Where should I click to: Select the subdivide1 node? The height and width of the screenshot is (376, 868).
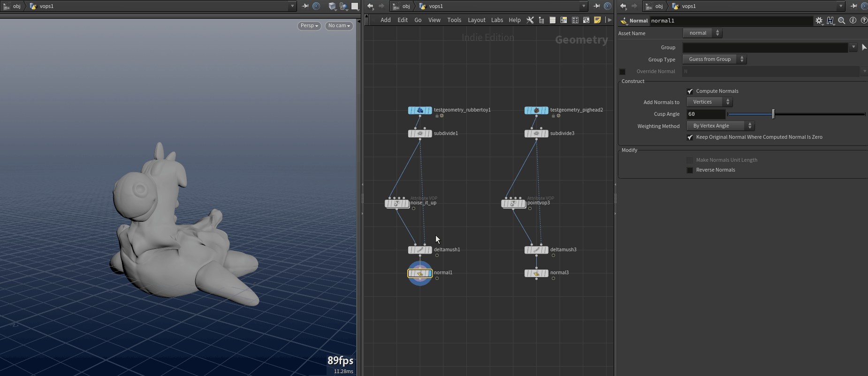point(420,134)
